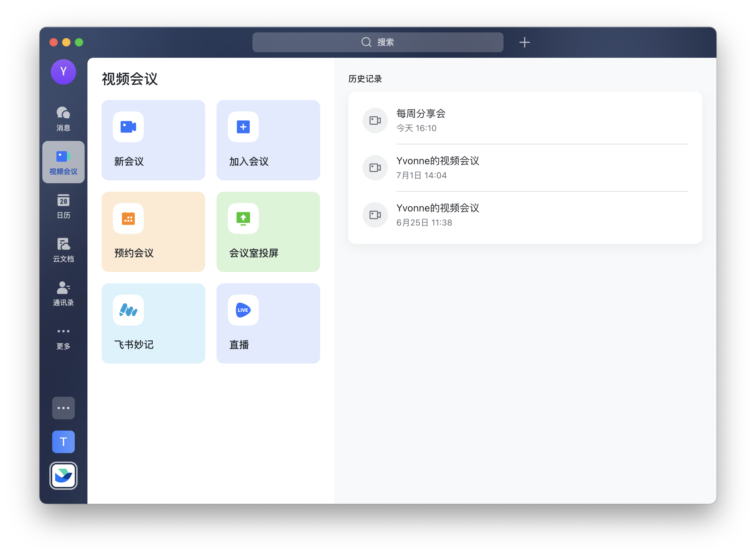Open Contacts (通讯录) in the sidebar
756x556 pixels.
[x=63, y=294]
